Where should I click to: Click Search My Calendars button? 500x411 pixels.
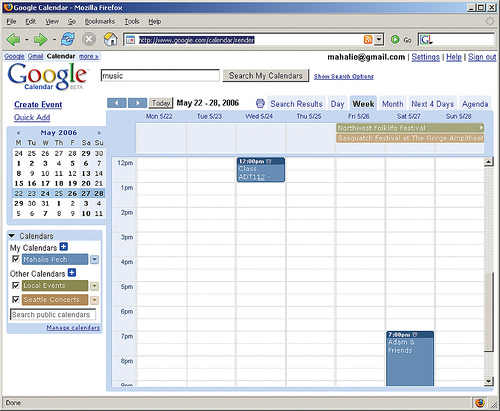tap(266, 76)
